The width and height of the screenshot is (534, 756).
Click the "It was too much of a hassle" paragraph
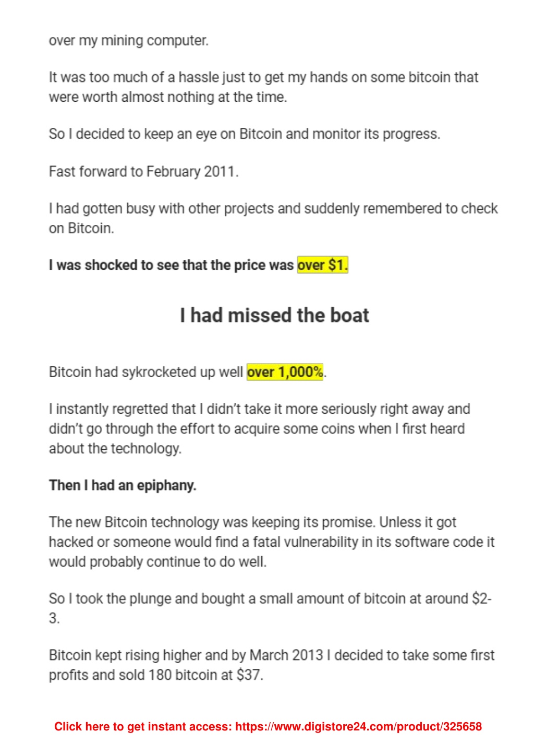coord(264,87)
